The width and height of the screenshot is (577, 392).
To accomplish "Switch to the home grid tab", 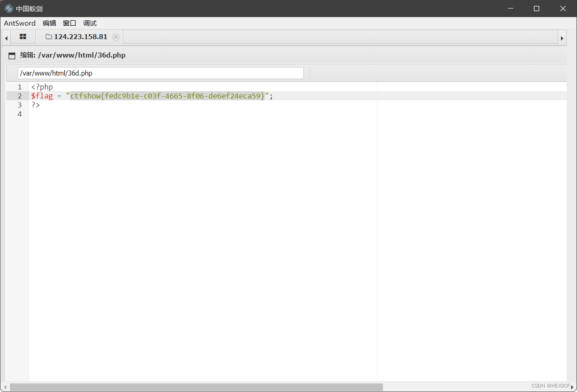I will click(23, 37).
